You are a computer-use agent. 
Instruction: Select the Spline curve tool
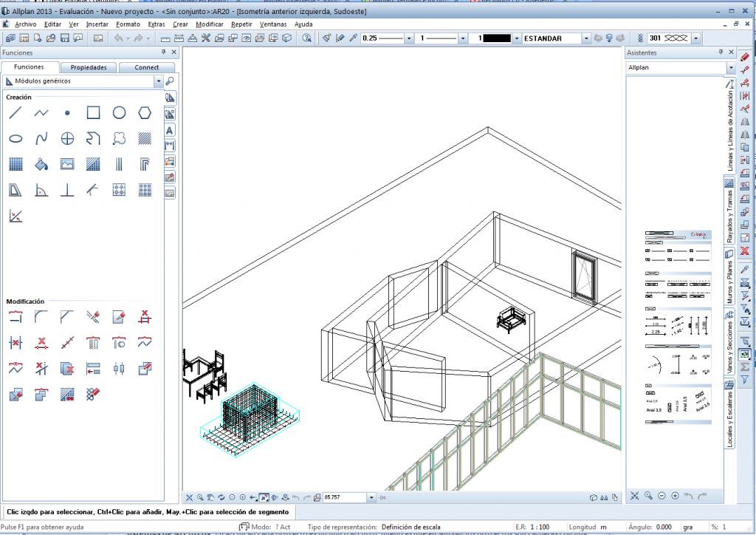click(x=41, y=138)
